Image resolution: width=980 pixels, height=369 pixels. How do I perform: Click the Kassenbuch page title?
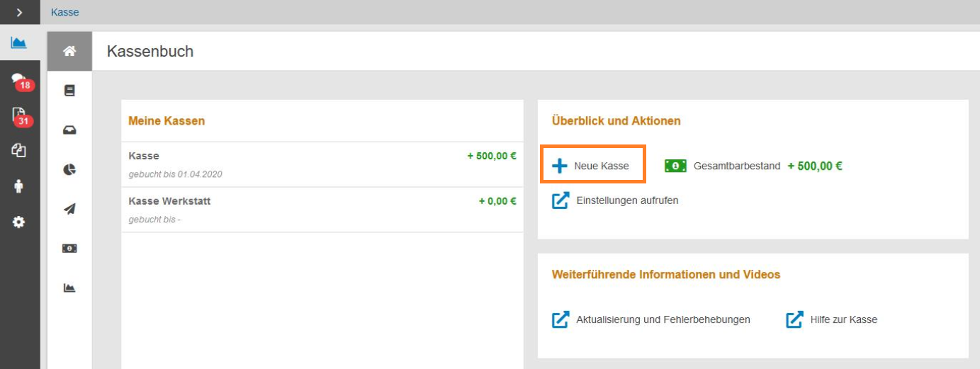pos(150,51)
